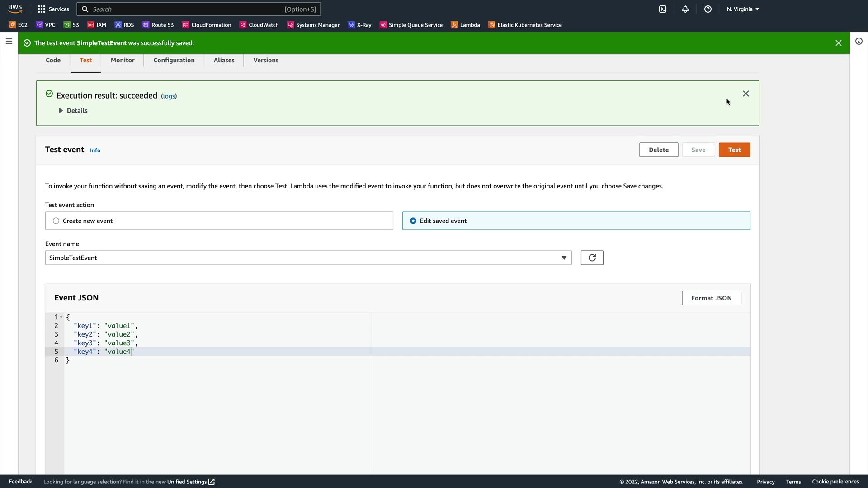Open the CloudShell terminal icon
The image size is (868, 488).
(663, 9)
